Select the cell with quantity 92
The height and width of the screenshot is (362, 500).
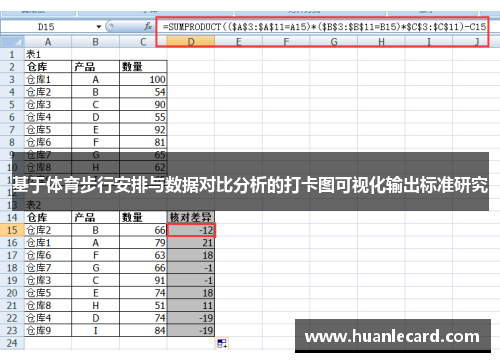pyautogui.click(x=143, y=129)
